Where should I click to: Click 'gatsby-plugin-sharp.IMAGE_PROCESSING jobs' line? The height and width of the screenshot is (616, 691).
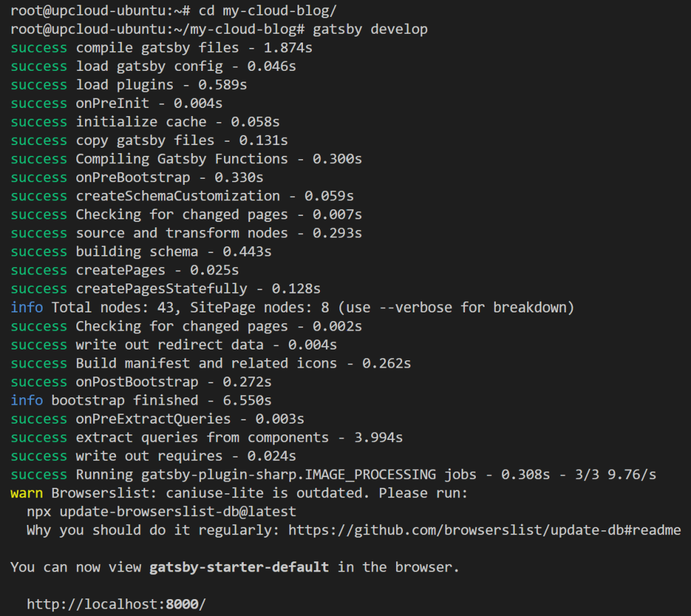[x=333, y=474]
